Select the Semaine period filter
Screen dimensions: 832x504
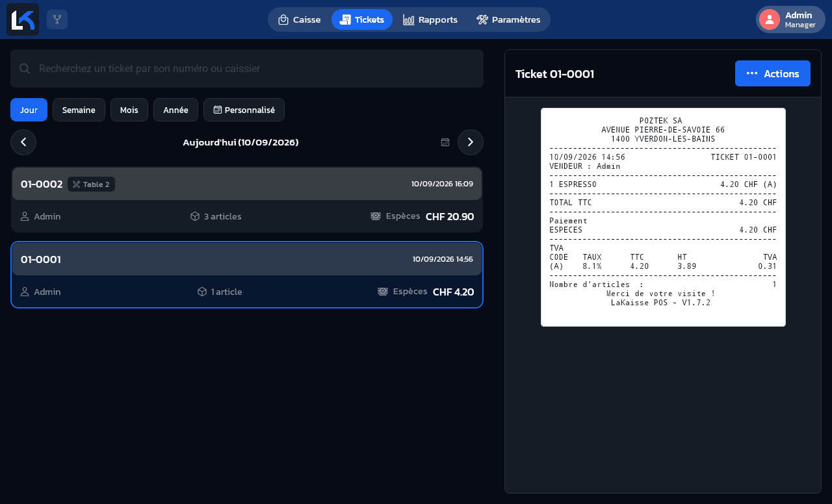pos(79,110)
